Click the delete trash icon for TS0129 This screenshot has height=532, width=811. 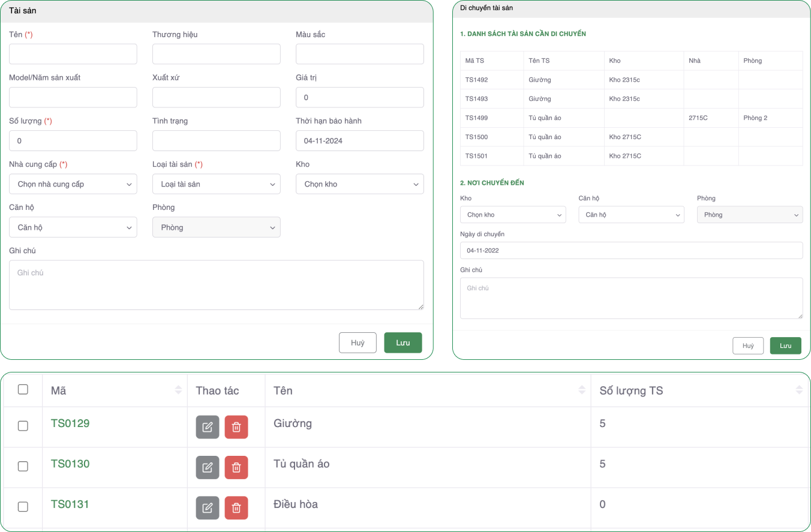click(236, 427)
